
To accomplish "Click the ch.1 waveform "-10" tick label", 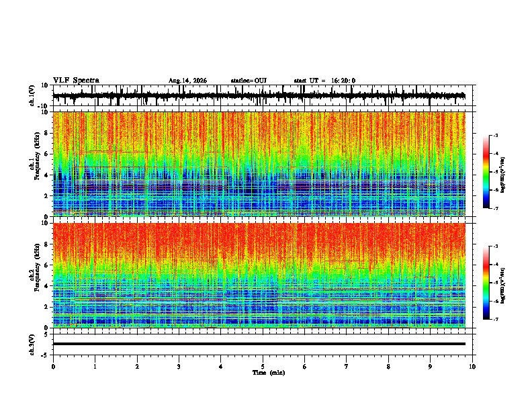I will click(44, 106).
